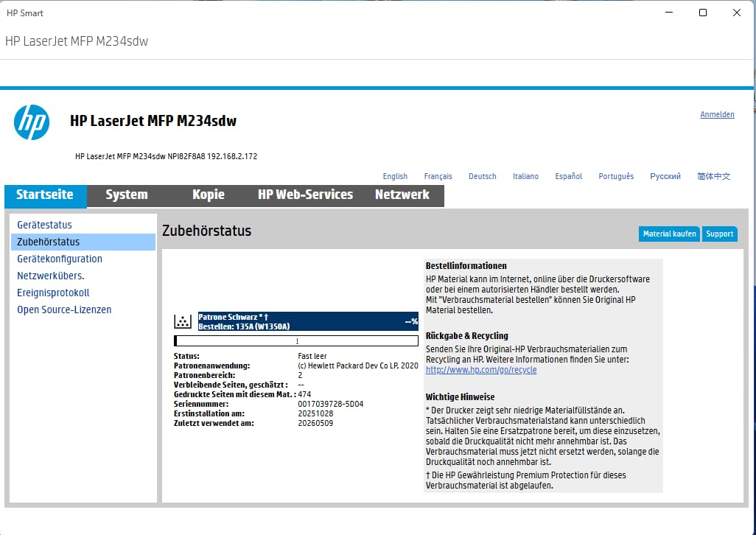
Task: Select Zubehörstatus in the sidebar
Action: pyautogui.click(x=83, y=242)
